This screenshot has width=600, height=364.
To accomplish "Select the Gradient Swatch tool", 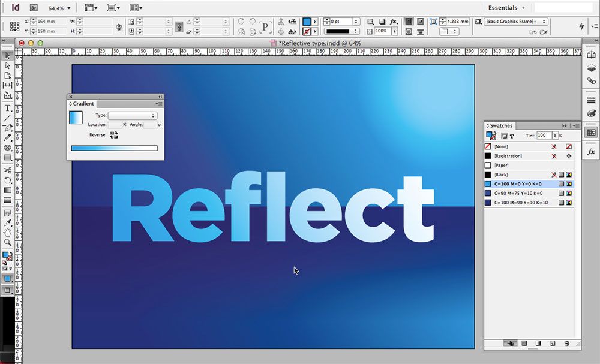I will pyautogui.click(x=7, y=190).
